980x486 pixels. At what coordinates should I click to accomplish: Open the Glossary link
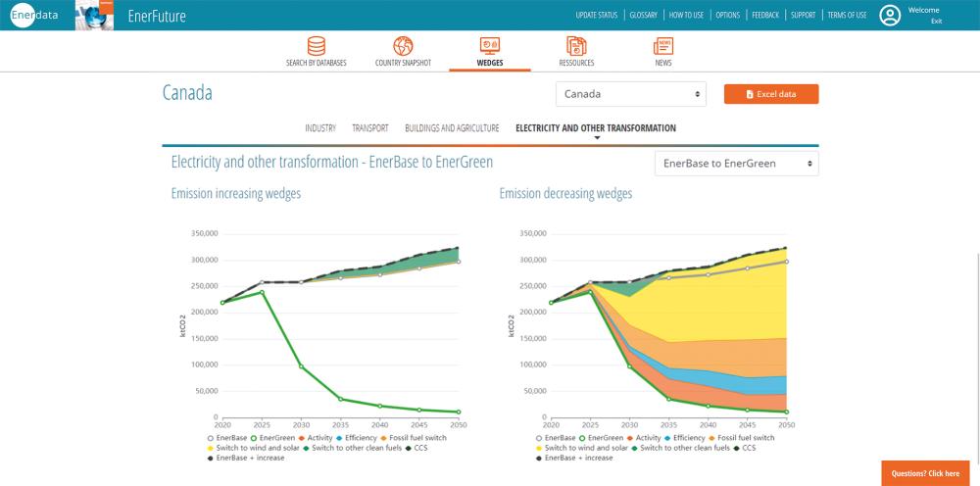pos(643,15)
